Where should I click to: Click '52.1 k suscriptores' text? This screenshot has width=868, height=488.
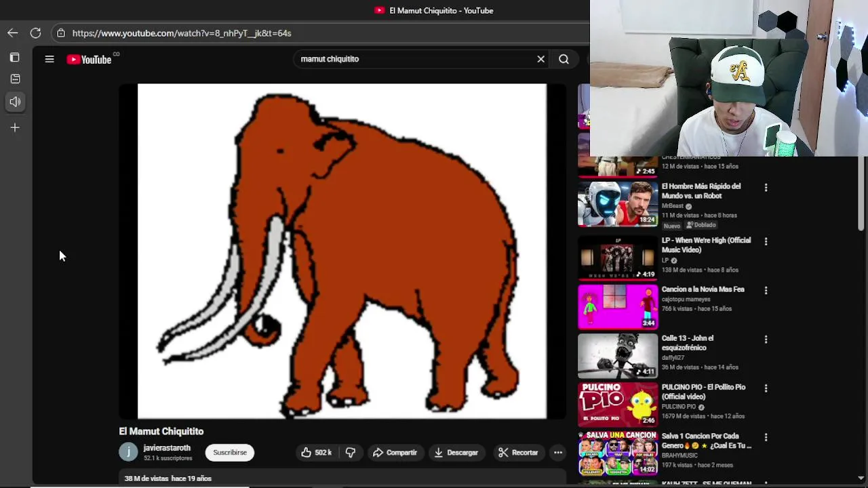coord(168,458)
